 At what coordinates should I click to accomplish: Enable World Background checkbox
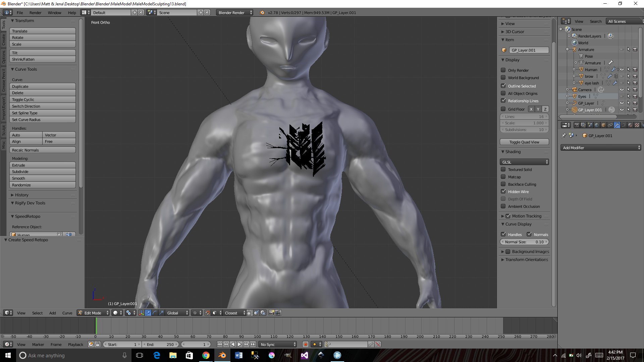(x=503, y=77)
